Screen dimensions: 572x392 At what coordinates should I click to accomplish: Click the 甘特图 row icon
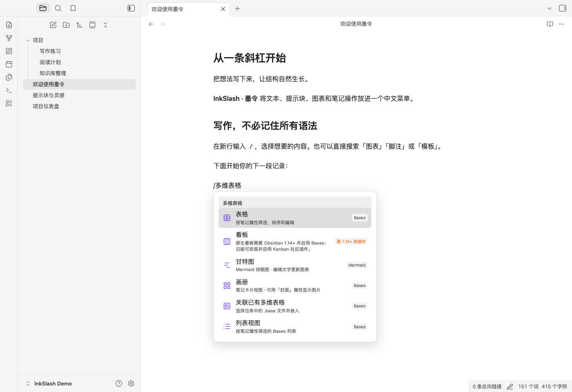click(227, 265)
